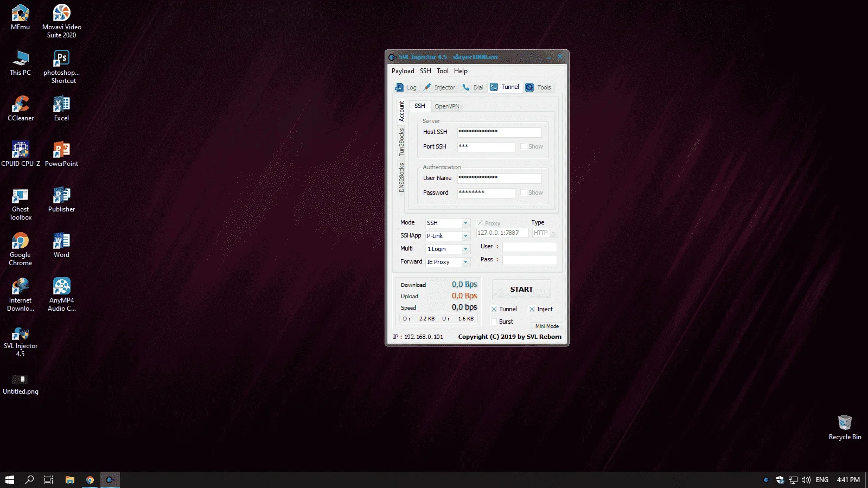Select the Excel desktop icon
Viewport: 868px width, 488px height.
pos(62,108)
